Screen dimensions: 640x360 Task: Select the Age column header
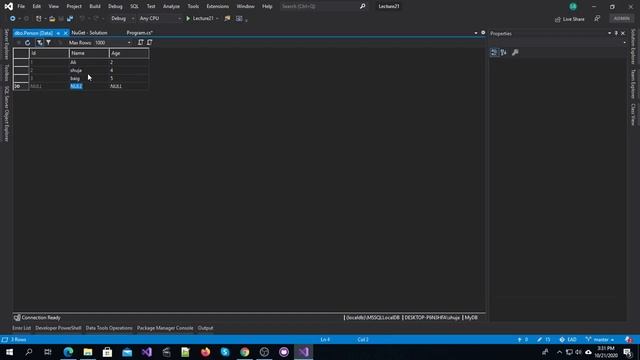129,53
